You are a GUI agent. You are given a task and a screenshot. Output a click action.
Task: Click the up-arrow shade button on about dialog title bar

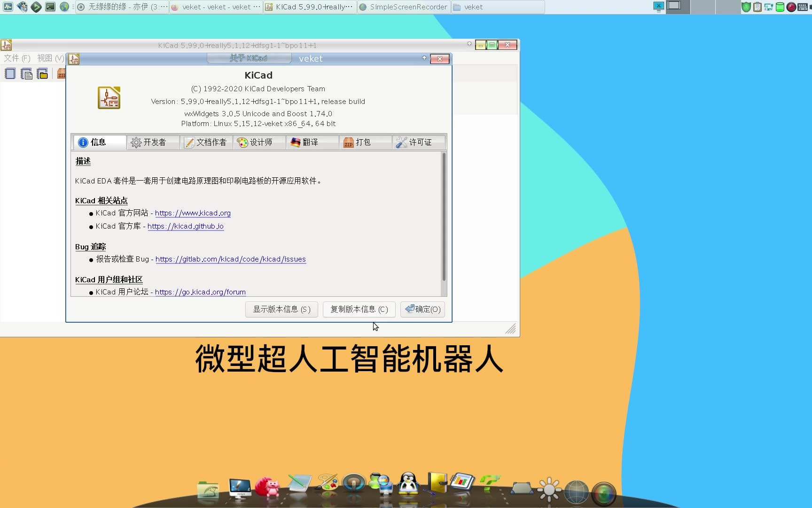pyautogui.click(x=424, y=58)
